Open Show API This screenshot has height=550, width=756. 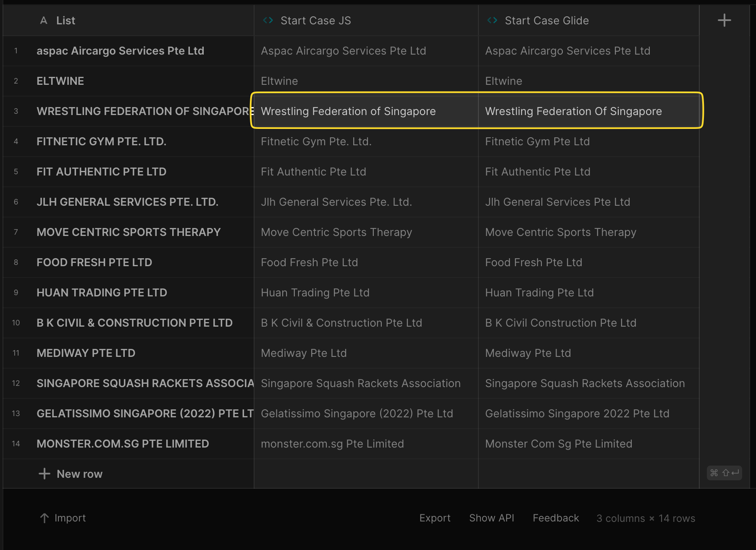coord(491,518)
